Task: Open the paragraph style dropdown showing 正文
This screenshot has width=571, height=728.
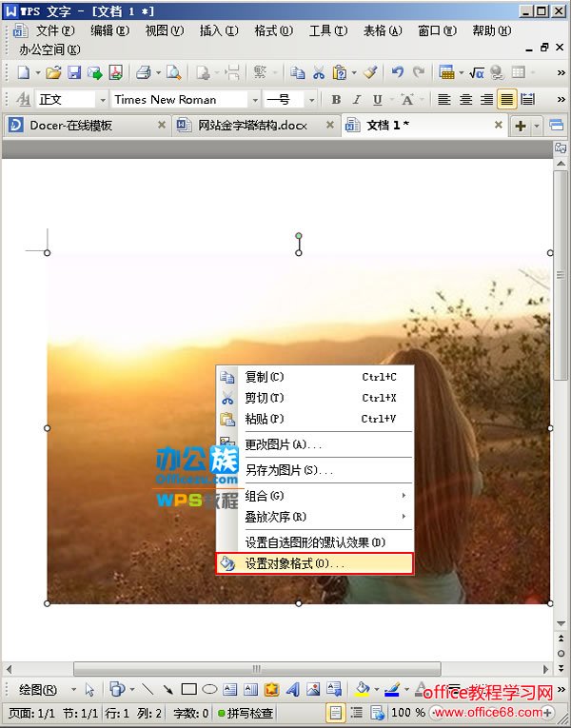Action: pyautogui.click(x=102, y=100)
